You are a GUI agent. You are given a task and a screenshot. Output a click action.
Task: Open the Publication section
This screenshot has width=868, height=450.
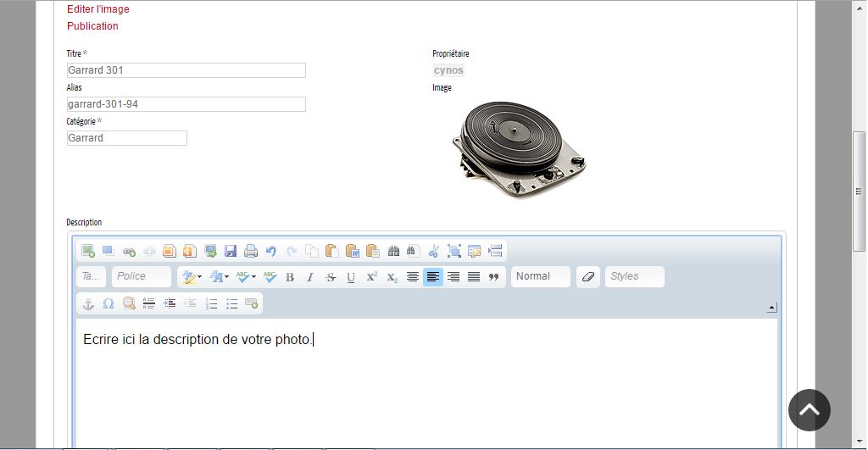[92, 26]
